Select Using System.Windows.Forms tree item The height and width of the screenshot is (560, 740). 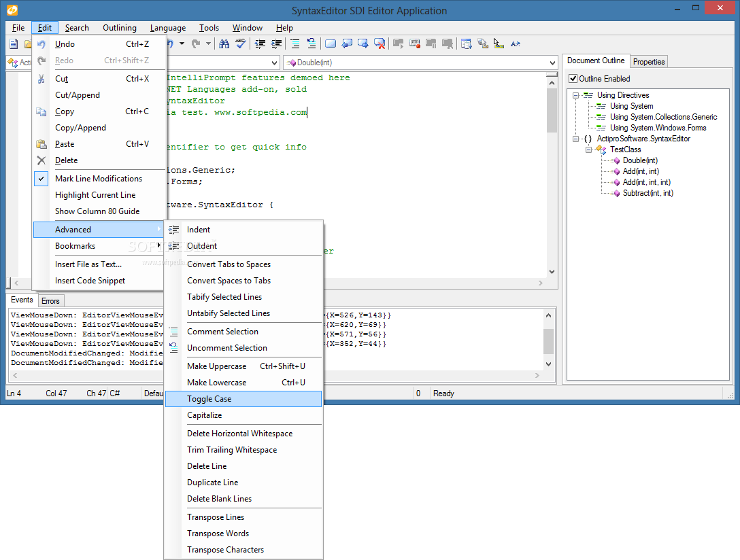658,128
